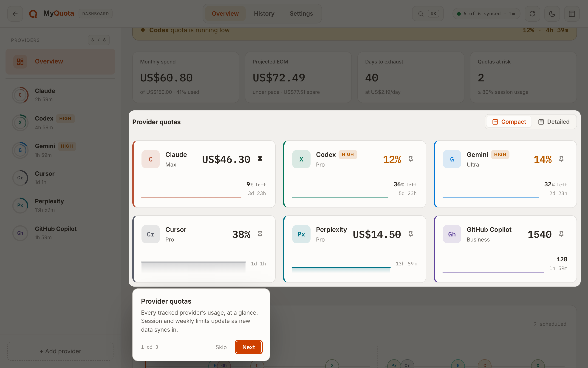Click the MyQuota logo icon

click(33, 14)
